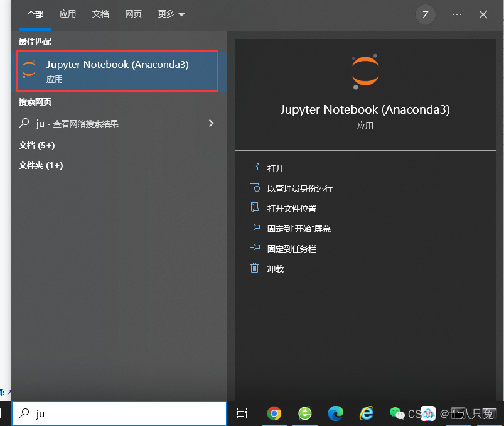Close the search panel with X
The width and height of the screenshot is (504, 426).
tap(483, 14)
